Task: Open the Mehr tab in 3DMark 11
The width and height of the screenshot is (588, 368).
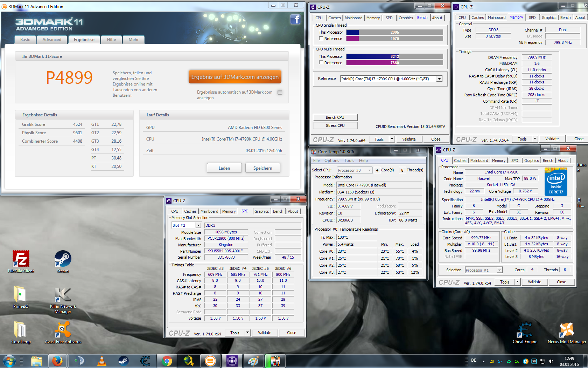Action: coord(133,40)
